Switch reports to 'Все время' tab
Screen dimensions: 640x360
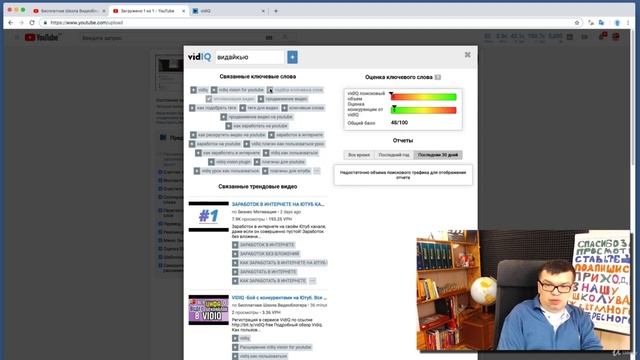tap(359, 155)
